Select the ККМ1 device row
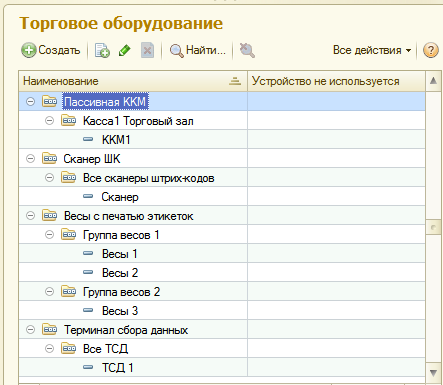 tap(222, 139)
